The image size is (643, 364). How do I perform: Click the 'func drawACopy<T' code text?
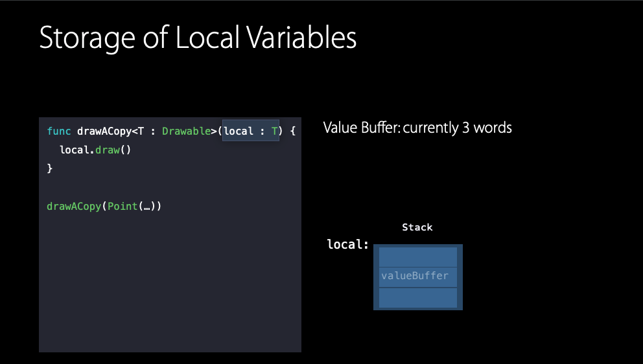coord(95,131)
